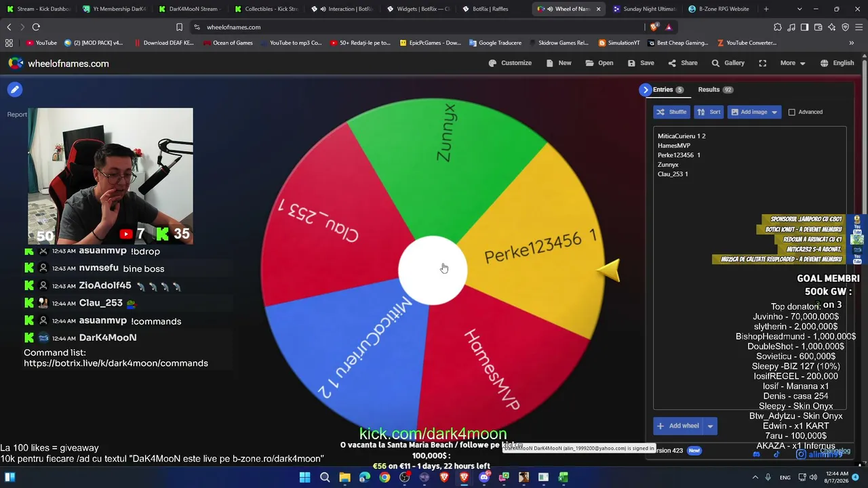Save the current wheel

641,63
